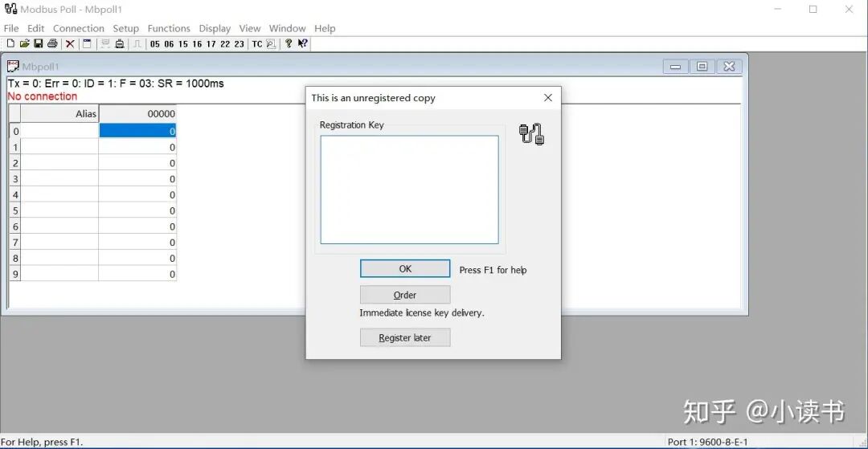This screenshot has width=868, height=449.
Task: Click the Order button
Action: tap(405, 295)
